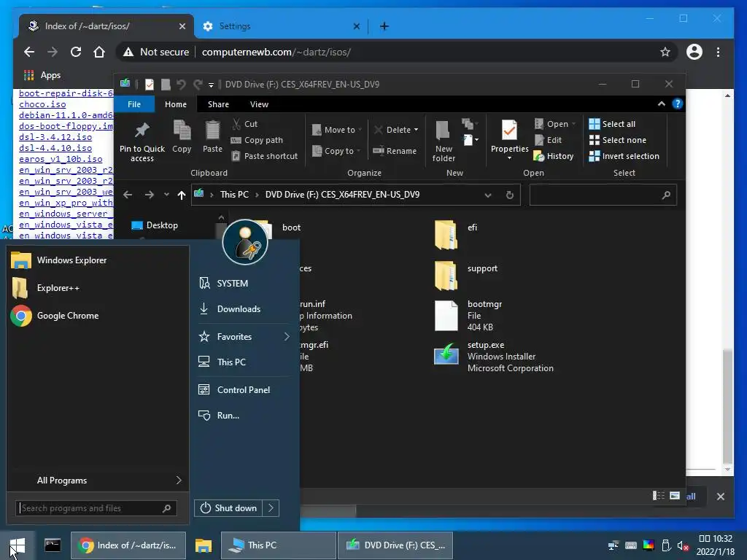Click the keyboard tray icon
747x560 pixels.
(631, 545)
